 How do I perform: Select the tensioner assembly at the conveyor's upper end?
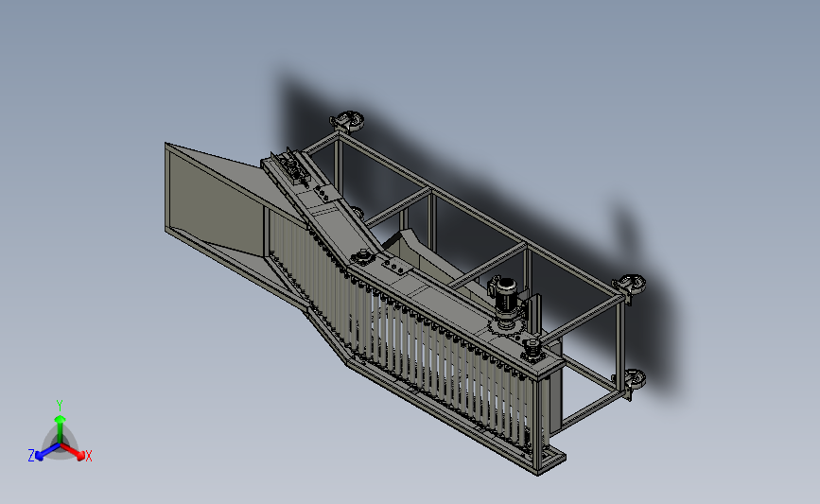click(x=291, y=166)
